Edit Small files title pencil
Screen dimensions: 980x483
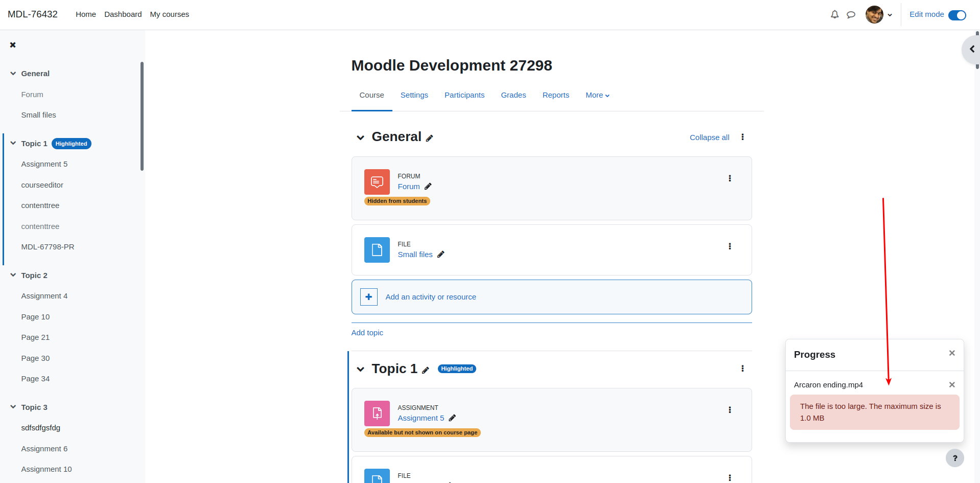[x=441, y=255]
